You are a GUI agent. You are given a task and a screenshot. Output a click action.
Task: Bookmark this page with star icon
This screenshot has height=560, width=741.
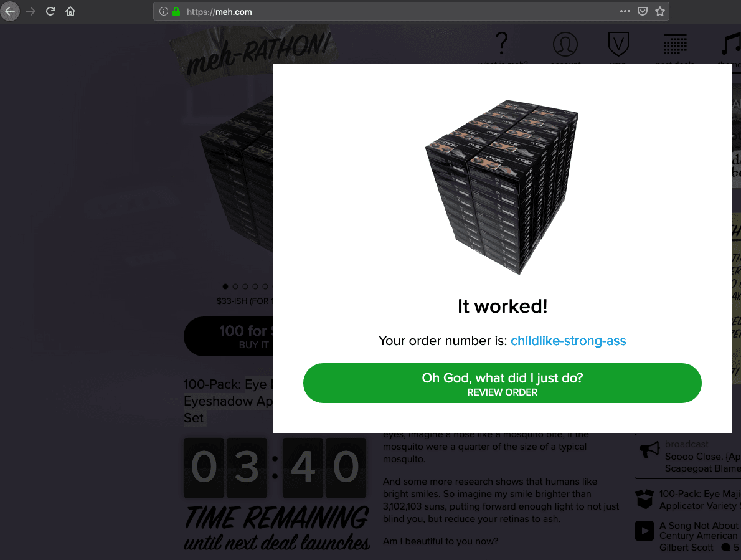pos(660,11)
